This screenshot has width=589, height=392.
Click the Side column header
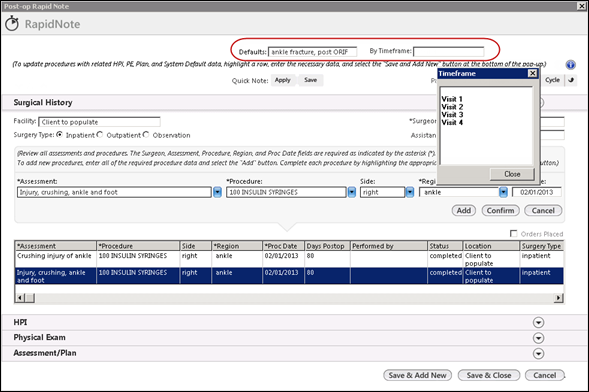(x=195, y=246)
